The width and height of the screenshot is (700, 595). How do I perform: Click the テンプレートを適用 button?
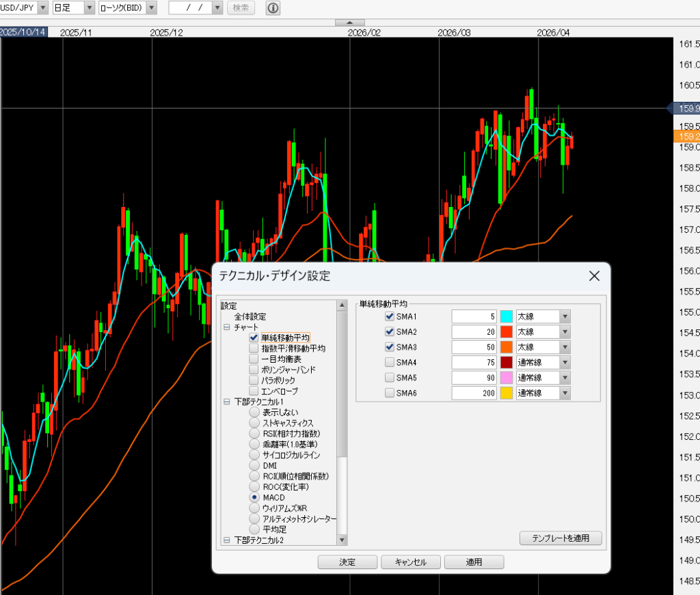(560, 538)
